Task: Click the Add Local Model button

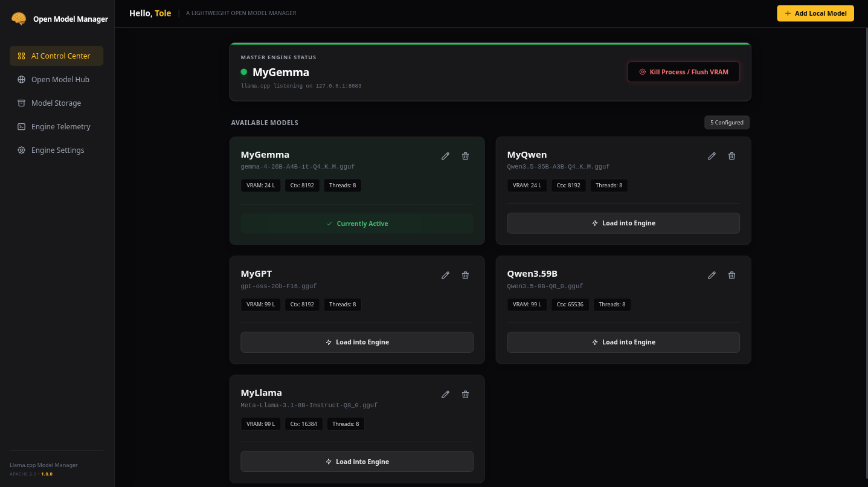Action: tap(815, 13)
